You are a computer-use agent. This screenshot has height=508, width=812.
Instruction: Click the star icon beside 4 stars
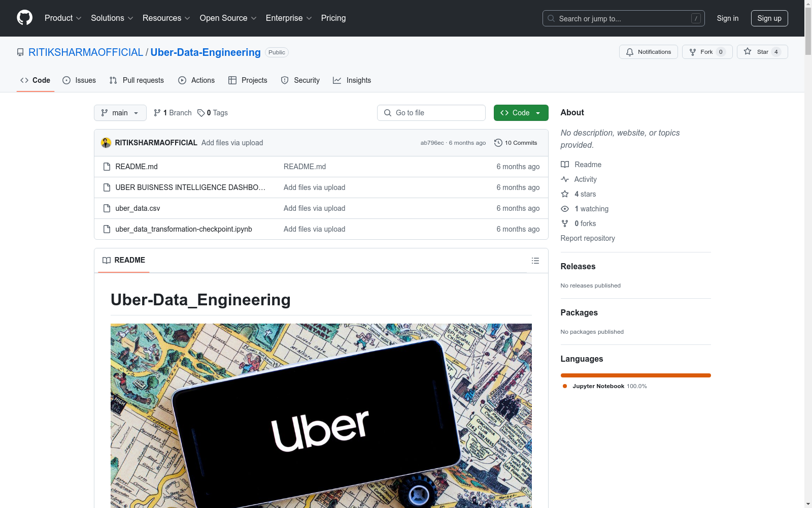pyautogui.click(x=565, y=194)
